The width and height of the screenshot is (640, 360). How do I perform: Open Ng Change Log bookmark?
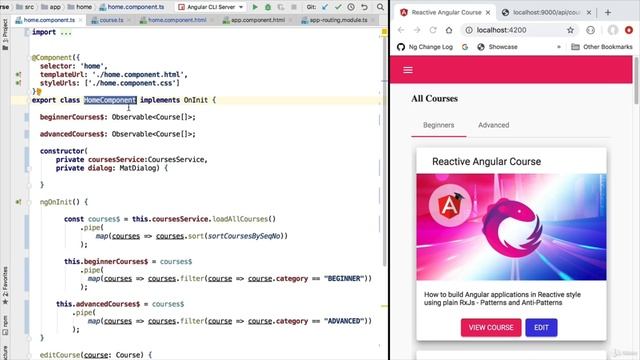tap(425, 47)
